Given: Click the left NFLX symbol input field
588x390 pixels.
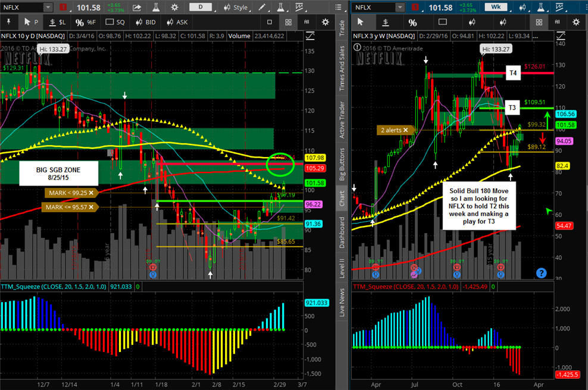Looking at the screenshot, I should (22, 8).
